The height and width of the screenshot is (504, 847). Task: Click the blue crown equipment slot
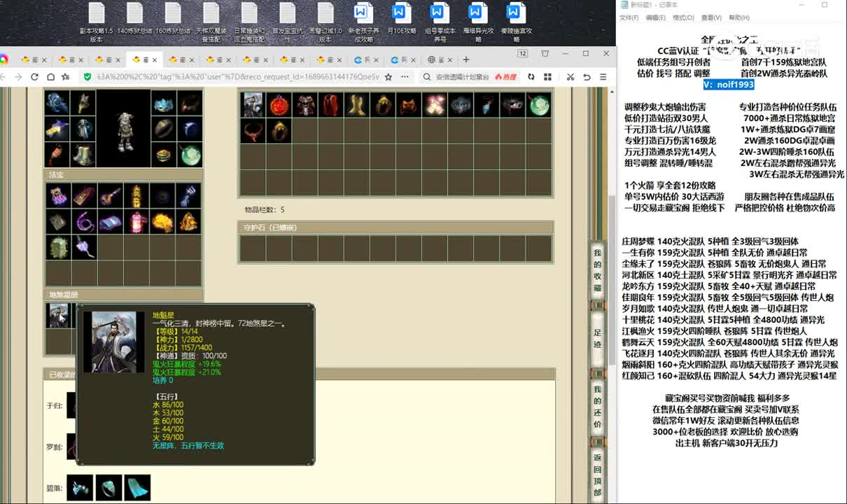tap(163, 103)
